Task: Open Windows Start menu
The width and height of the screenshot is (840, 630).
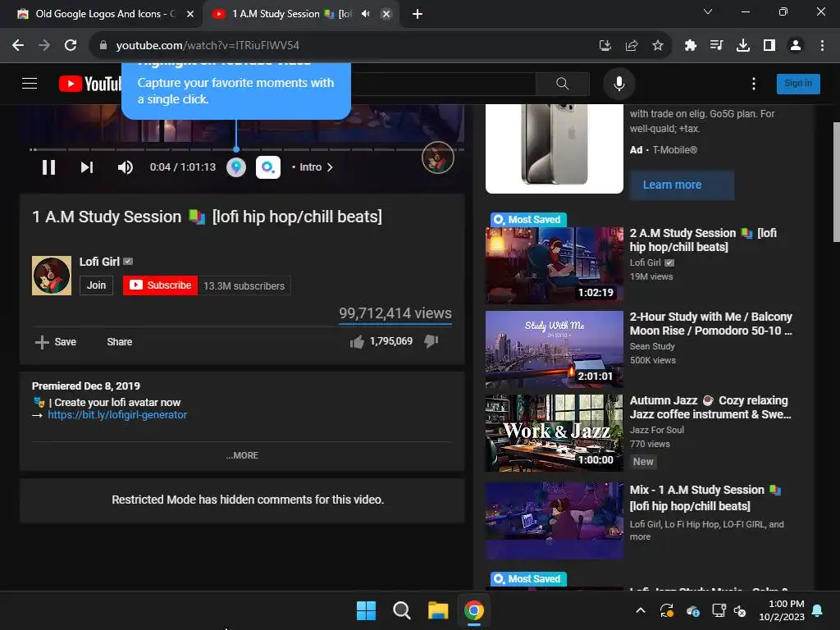Action: click(x=367, y=610)
